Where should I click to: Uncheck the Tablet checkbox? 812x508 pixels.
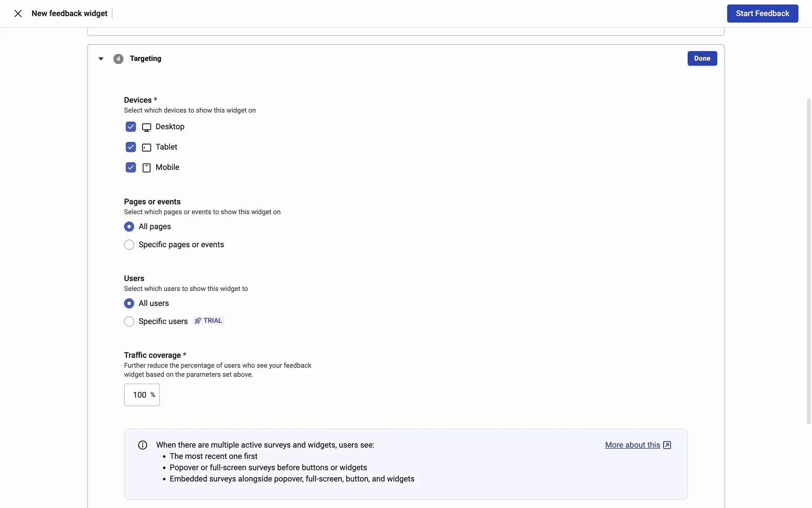pyautogui.click(x=131, y=147)
